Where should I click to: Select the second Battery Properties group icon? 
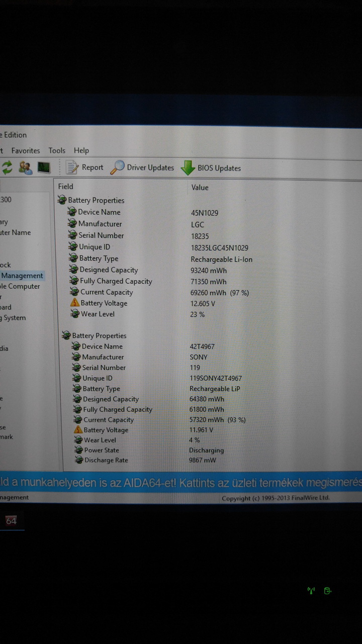[66, 335]
